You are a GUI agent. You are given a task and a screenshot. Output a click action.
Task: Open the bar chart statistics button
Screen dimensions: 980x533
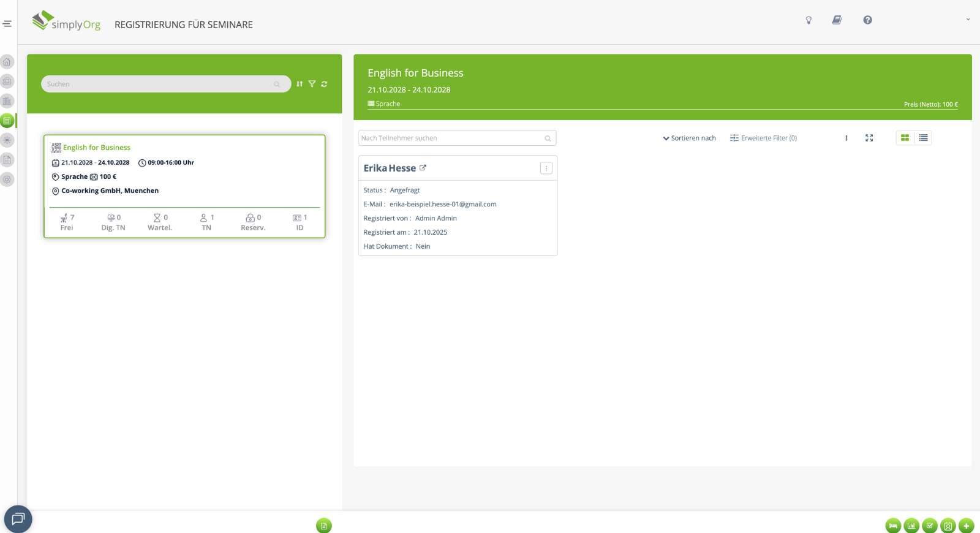[911, 526]
